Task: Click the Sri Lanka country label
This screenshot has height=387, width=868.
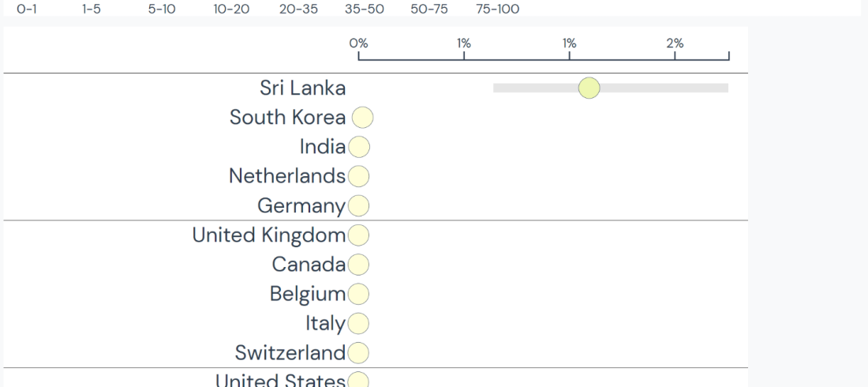Action: (x=302, y=88)
